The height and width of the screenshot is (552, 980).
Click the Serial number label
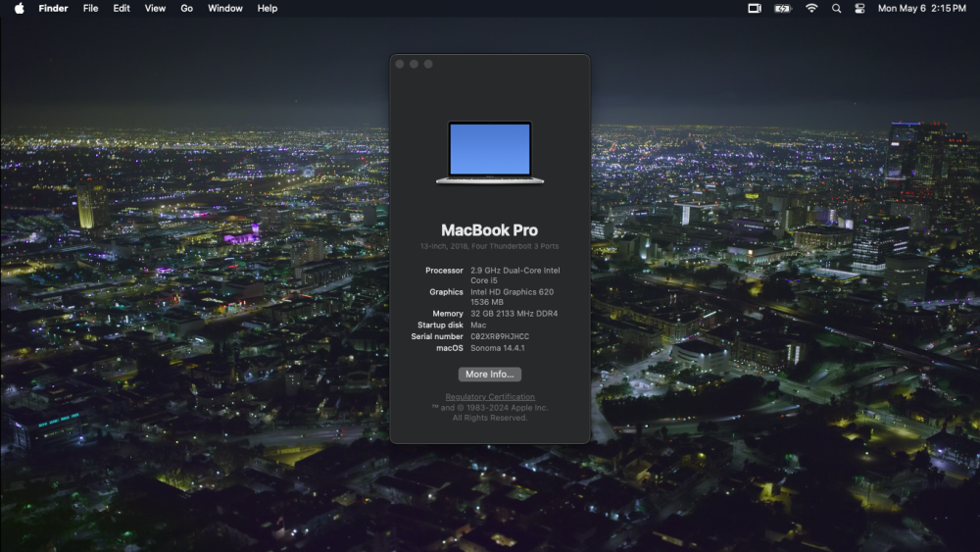(x=437, y=336)
